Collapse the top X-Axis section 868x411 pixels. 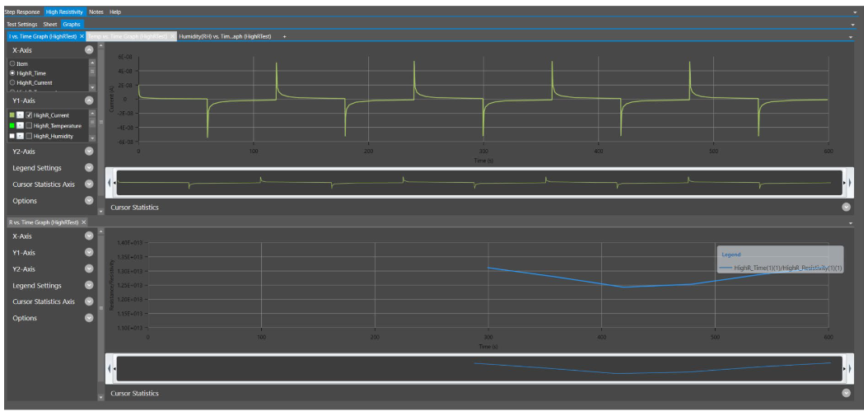click(x=89, y=50)
